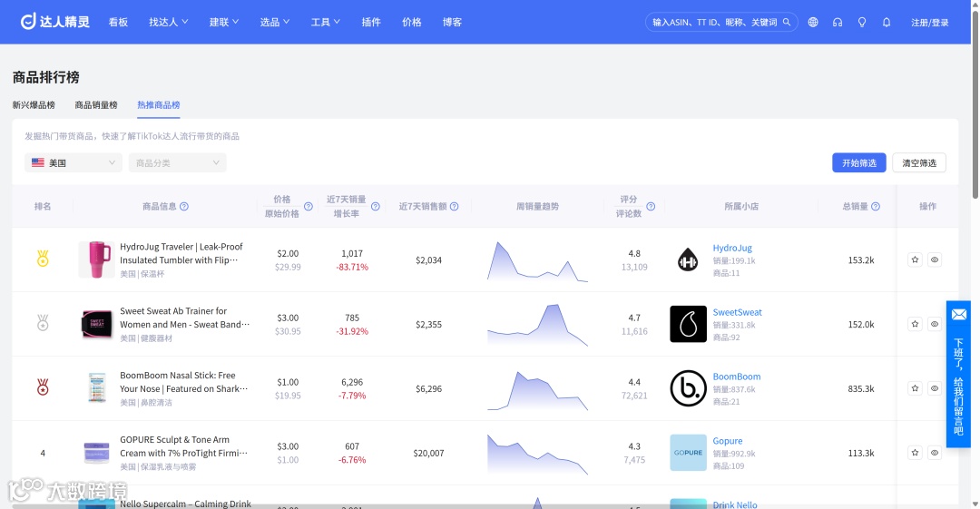This screenshot has width=980, height=509.
Task: Open the HydroJug shop link
Action: coord(732,248)
